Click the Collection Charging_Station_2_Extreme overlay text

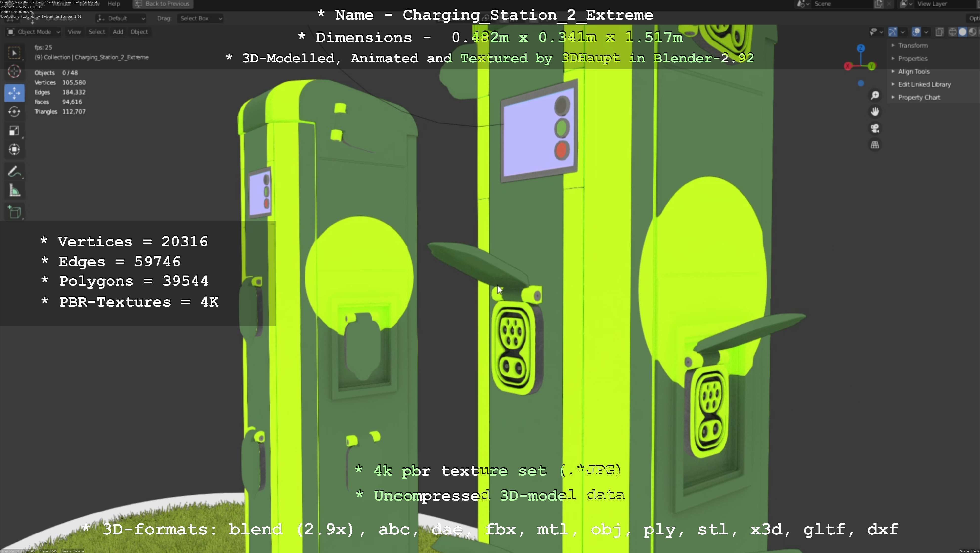(91, 57)
